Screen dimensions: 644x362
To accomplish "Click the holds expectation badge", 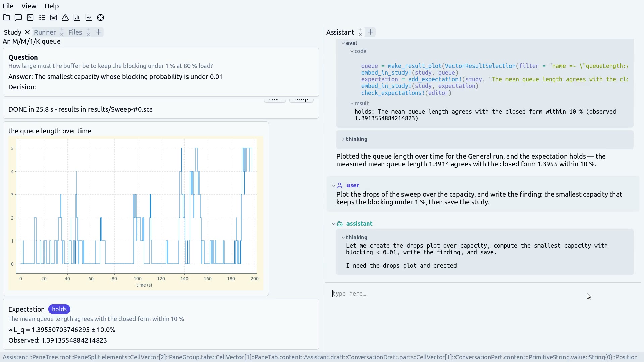I will (59, 309).
